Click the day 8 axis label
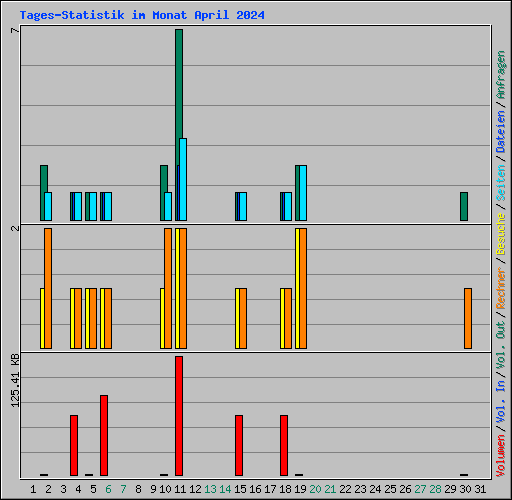 (138, 489)
